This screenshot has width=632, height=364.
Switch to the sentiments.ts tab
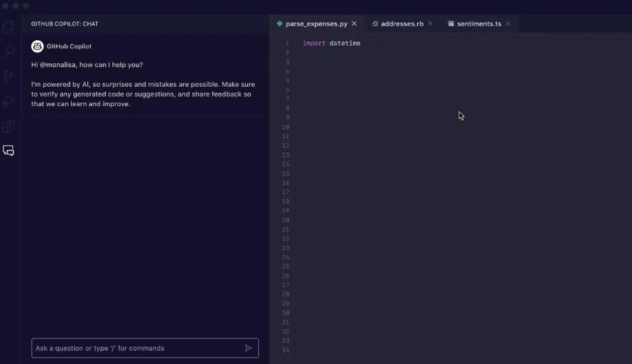point(479,24)
